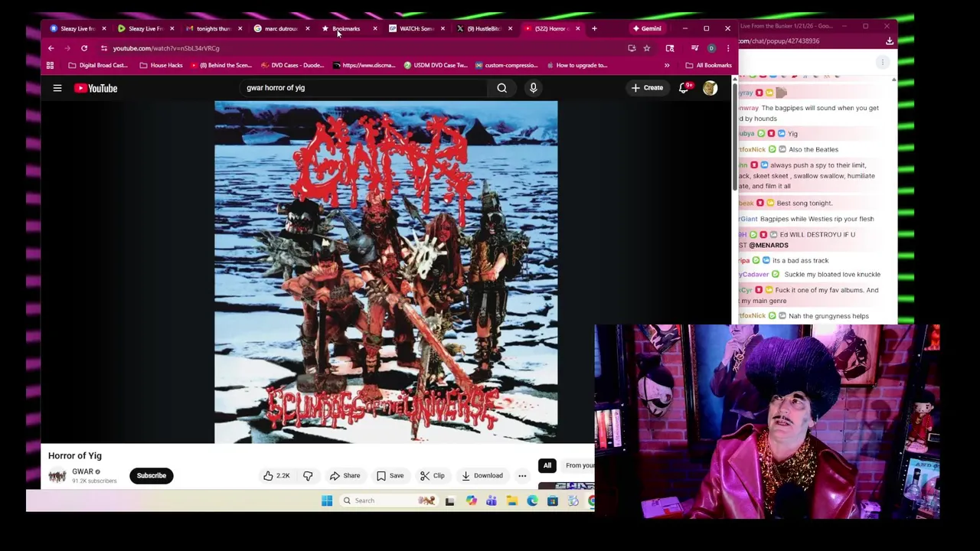The image size is (980, 551).
Task: Open Microsoft Edge from the taskbar
Action: [x=532, y=500]
